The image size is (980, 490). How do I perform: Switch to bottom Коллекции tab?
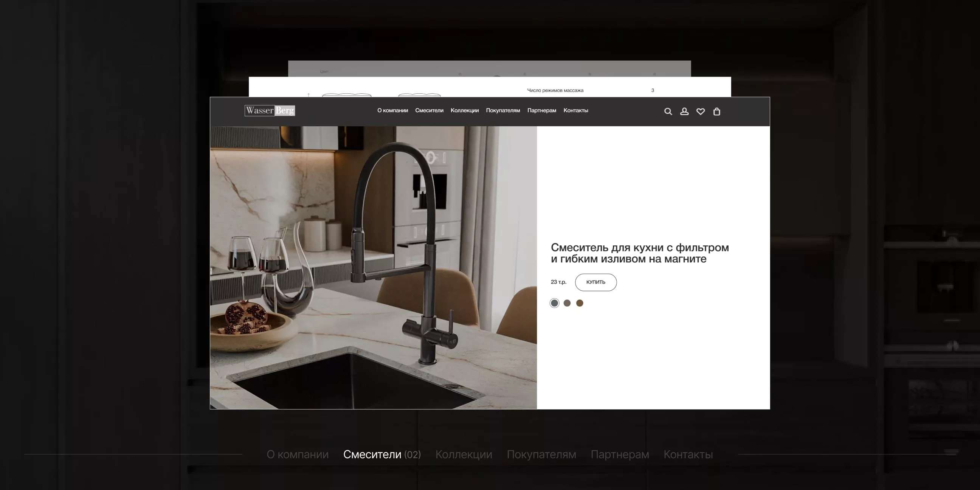tap(464, 454)
